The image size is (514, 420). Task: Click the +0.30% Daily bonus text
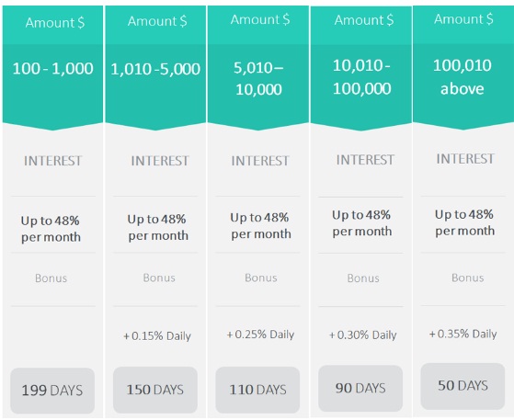point(362,335)
